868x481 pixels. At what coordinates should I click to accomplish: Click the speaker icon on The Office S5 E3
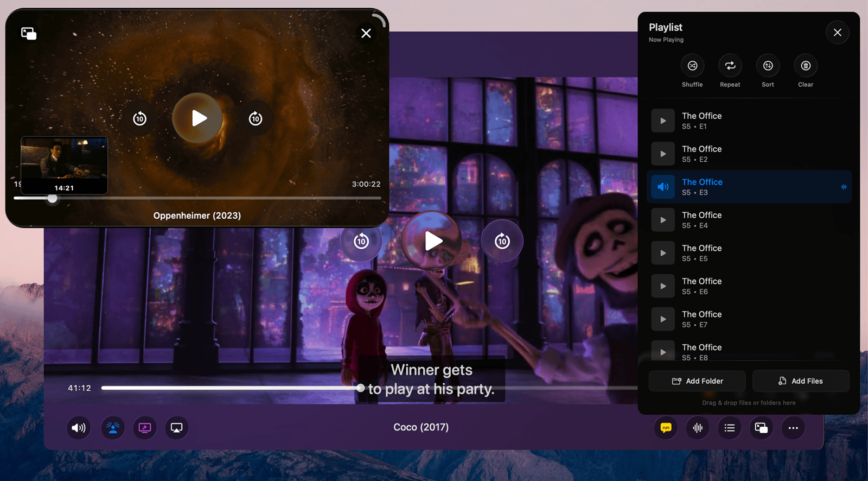[663, 187]
